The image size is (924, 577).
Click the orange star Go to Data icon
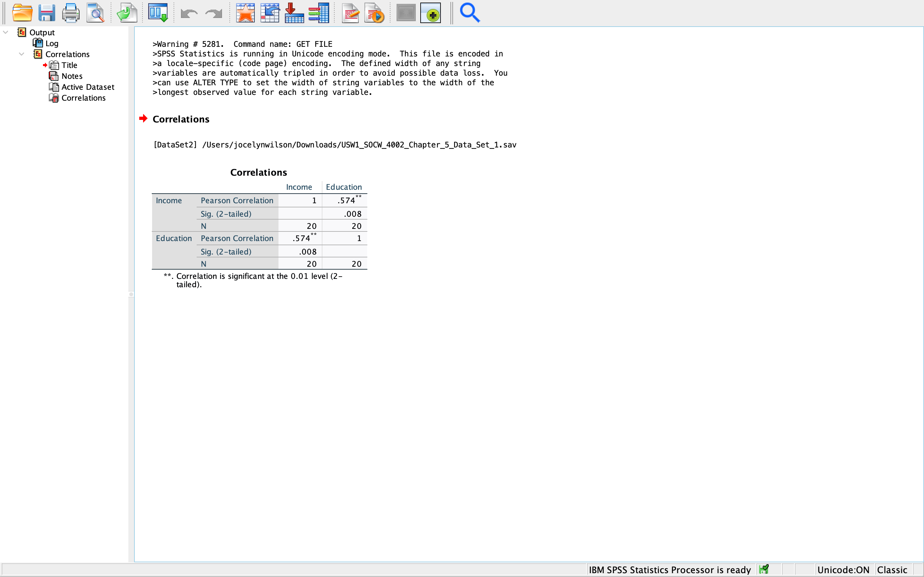coord(245,13)
